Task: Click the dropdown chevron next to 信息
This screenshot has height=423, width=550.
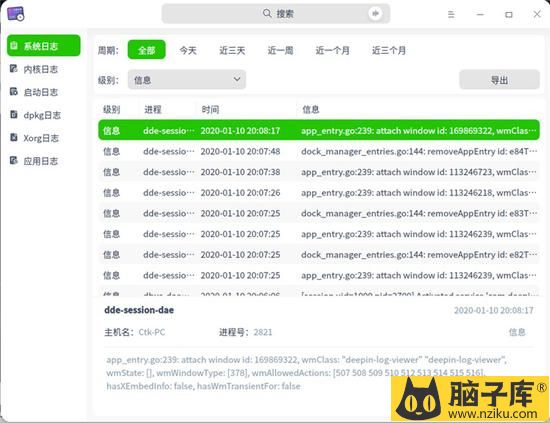Action: pyautogui.click(x=237, y=79)
